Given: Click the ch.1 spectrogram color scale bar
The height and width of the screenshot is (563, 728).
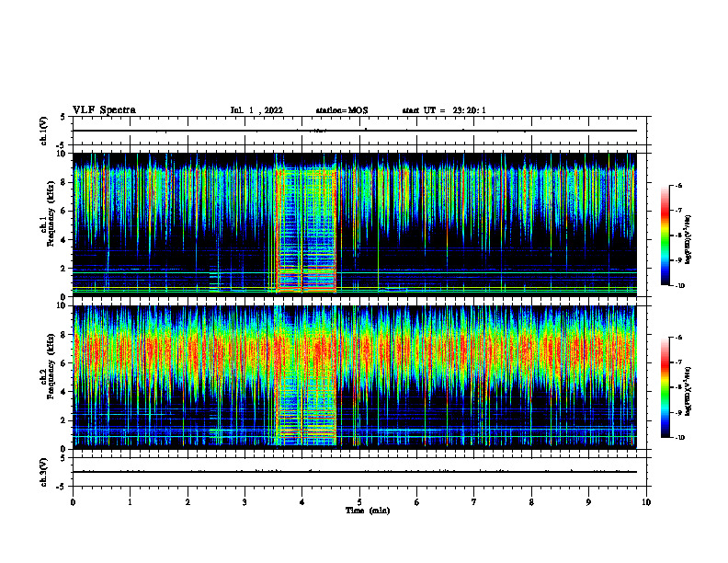Looking at the screenshot, I should click(x=665, y=236).
